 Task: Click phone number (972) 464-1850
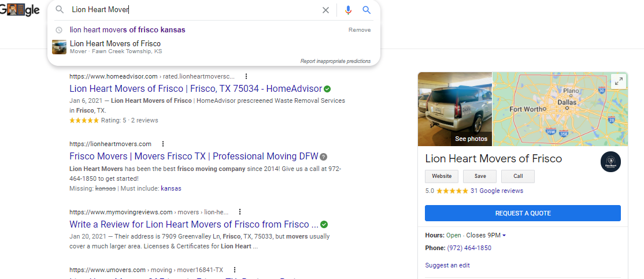(x=469, y=248)
